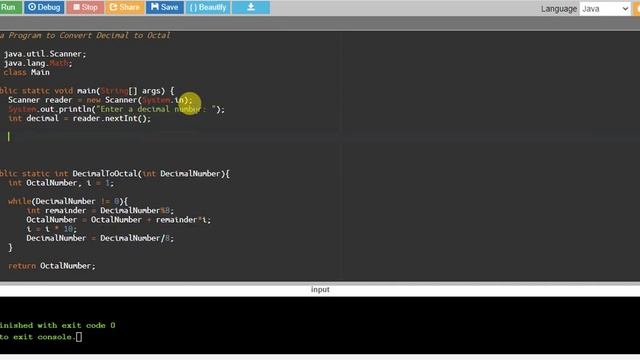Open the Language dropdown set to Java
640x360 pixels.
coord(605,9)
